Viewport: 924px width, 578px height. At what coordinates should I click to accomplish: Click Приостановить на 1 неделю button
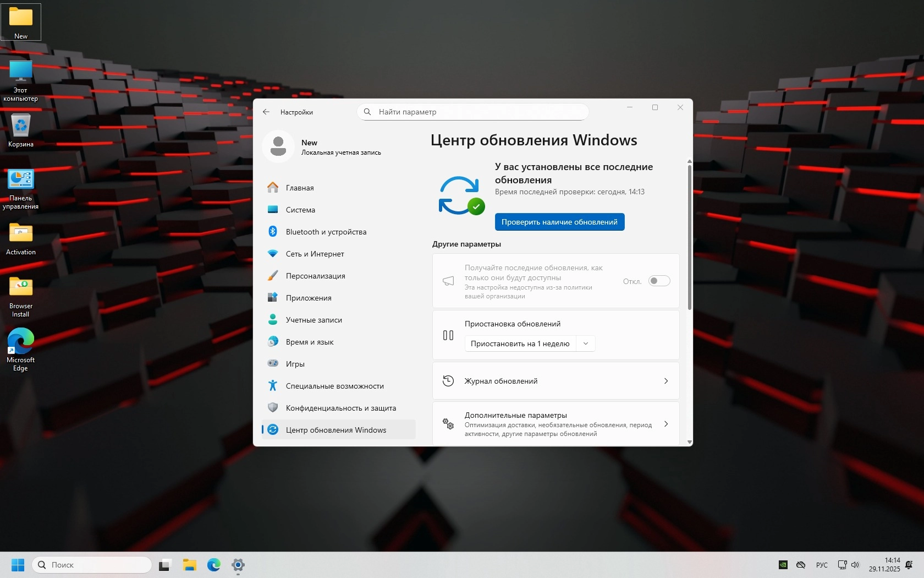[520, 343]
